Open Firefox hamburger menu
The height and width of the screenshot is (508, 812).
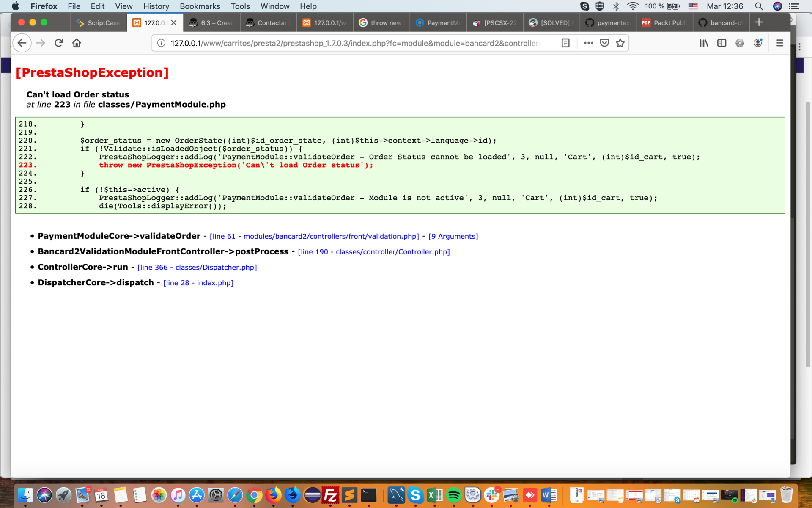[779, 43]
